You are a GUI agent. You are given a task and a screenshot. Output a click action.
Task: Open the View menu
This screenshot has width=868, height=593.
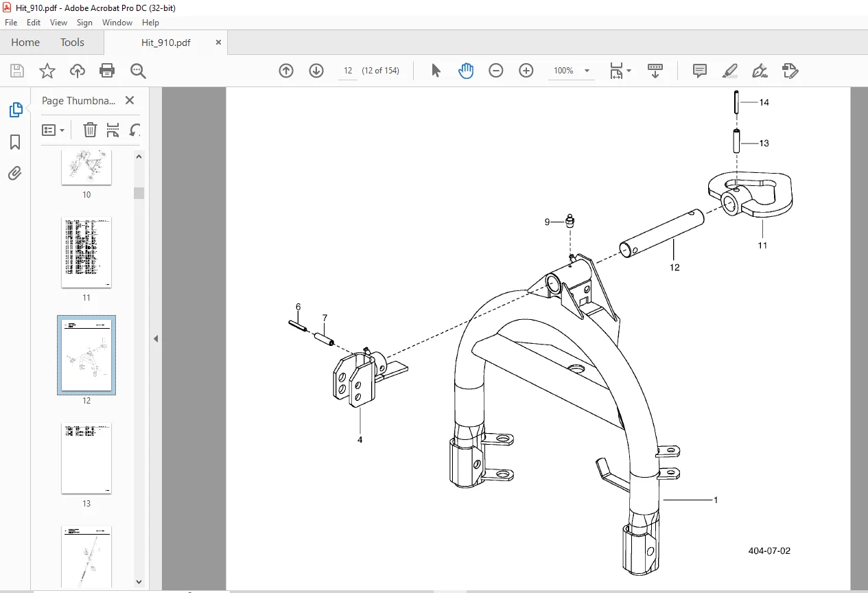coord(59,23)
